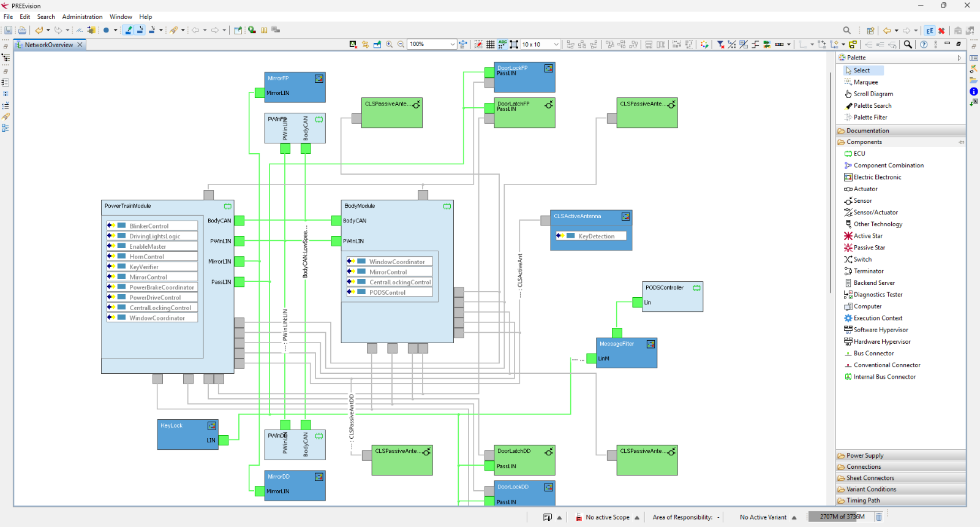Choose Scroll Diagram in Palette

pyautogui.click(x=869, y=94)
